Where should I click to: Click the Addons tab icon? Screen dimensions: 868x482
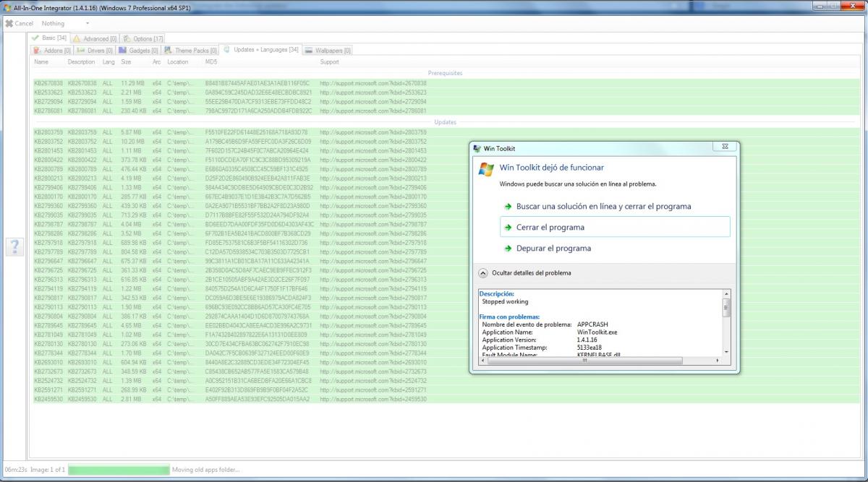tap(38, 51)
